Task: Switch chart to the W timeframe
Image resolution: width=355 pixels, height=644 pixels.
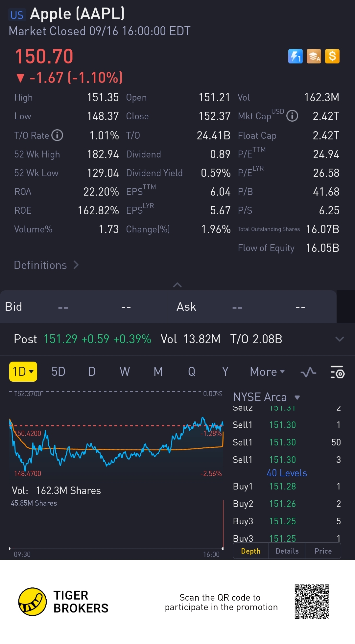Action: coord(125,372)
